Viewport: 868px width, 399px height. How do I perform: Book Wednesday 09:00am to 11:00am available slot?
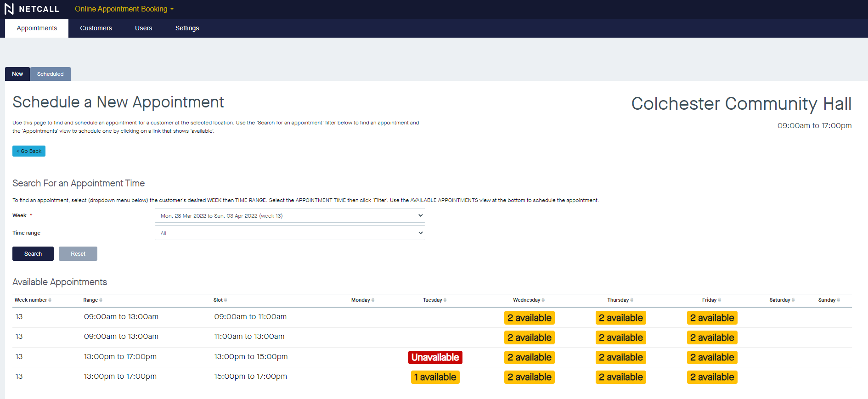coord(529,318)
